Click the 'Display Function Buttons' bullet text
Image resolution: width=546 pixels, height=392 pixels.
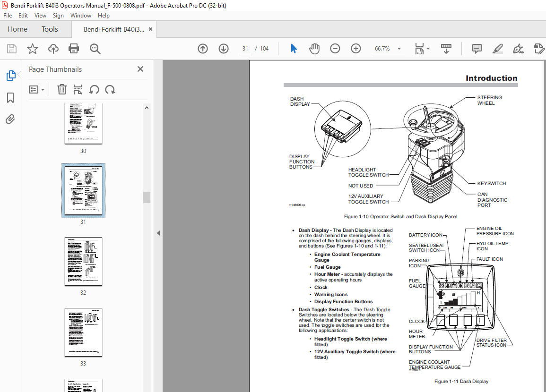tap(343, 302)
